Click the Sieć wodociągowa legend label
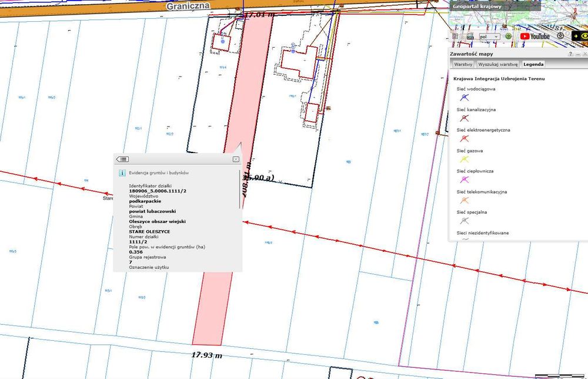 [476, 89]
